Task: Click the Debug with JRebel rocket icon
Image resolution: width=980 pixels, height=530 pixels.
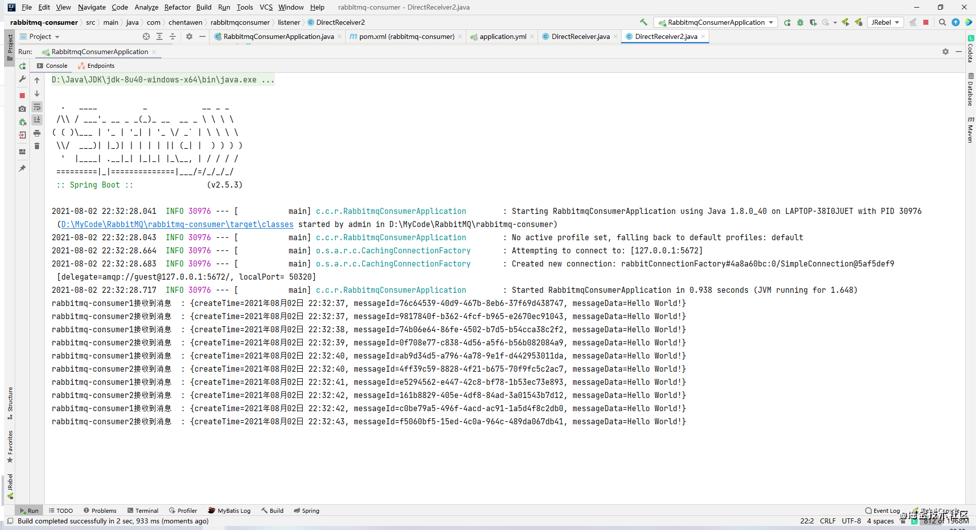Action: click(859, 22)
